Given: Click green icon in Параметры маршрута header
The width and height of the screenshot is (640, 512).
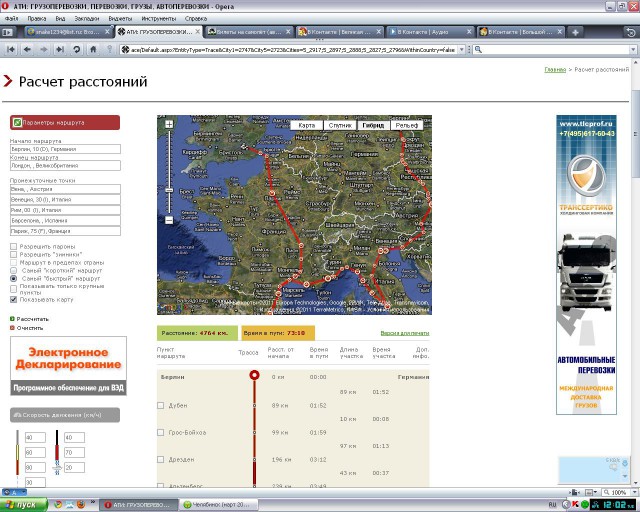Looking at the screenshot, I should 17,122.
